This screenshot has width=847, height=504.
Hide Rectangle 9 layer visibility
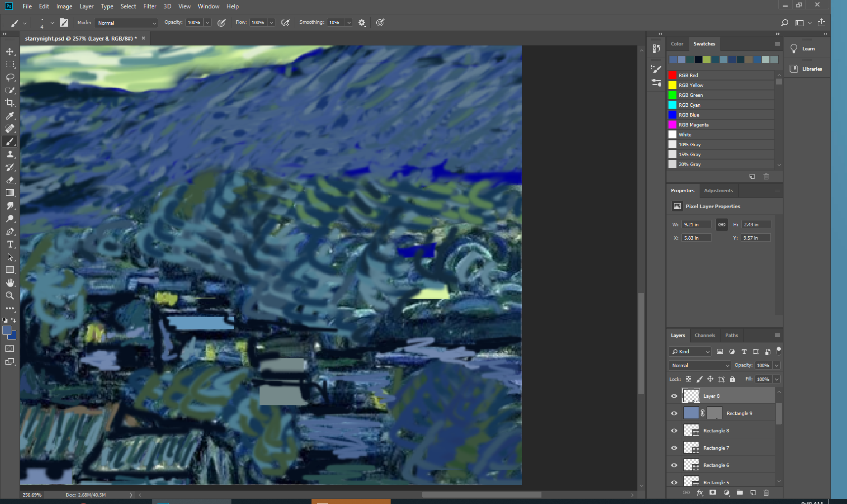[x=674, y=414]
